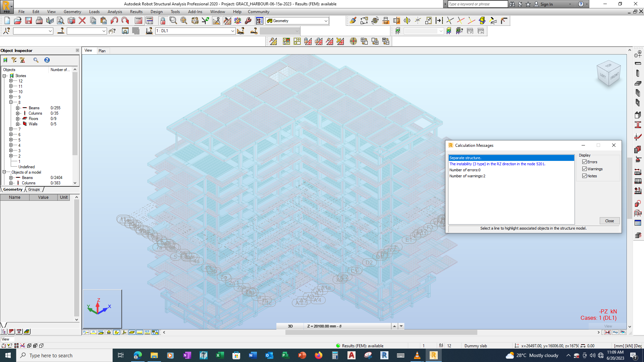The image size is (644, 362).
Task: Click the paintbrush icon in edit toolbar
Action: coord(353,21)
